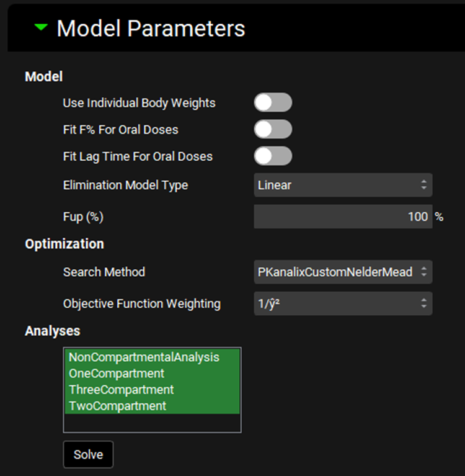Enable Fit F% For Oral Doses switch
Viewport: 465px width, 476px height.
point(273,130)
